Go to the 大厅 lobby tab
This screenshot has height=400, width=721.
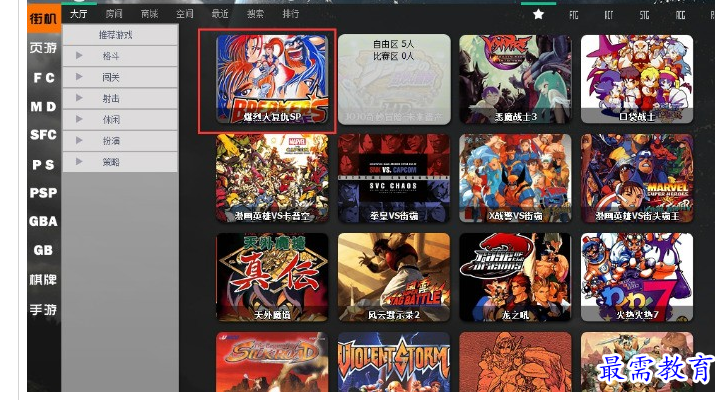point(79,14)
